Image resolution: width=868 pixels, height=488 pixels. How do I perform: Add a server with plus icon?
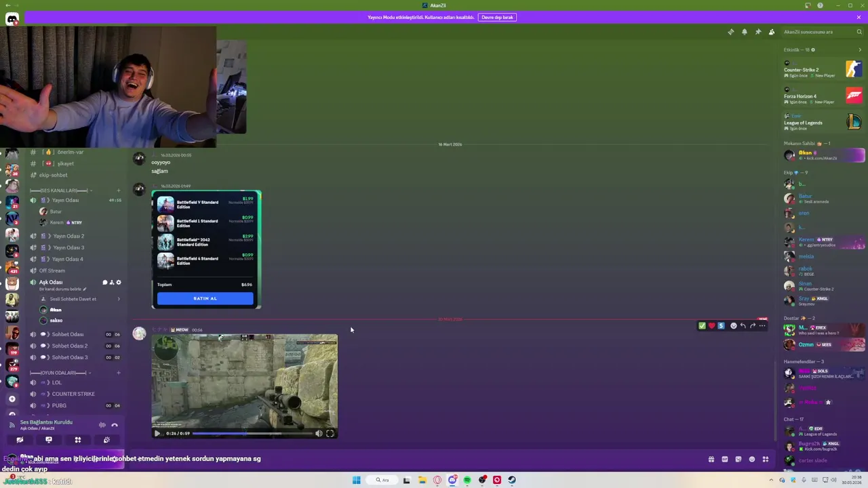coord(12,399)
